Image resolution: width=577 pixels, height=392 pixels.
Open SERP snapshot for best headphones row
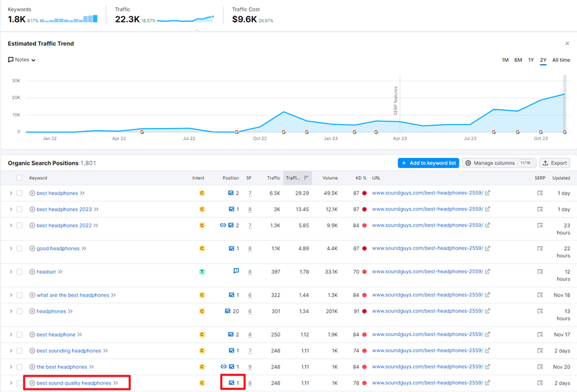click(x=540, y=193)
